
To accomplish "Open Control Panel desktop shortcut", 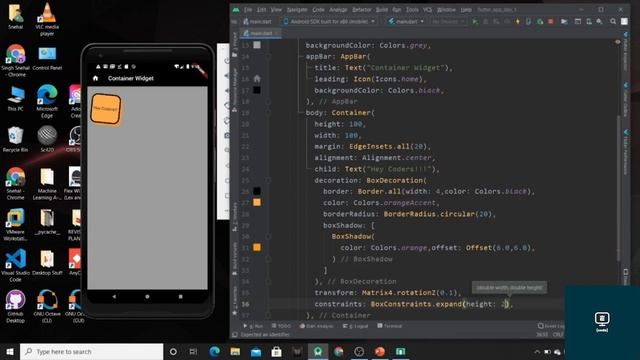I will point(47,59).
